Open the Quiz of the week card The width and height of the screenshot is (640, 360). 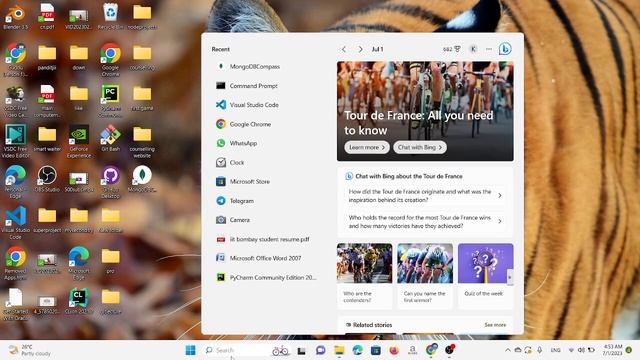pyautogui.click(x=485, y=276)
